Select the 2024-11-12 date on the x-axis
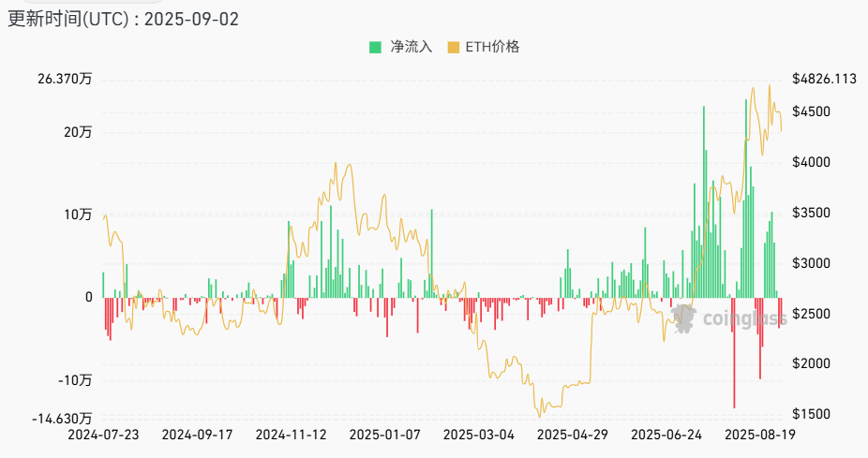Viewport: 868px width, 458px height. coord(291,435)
